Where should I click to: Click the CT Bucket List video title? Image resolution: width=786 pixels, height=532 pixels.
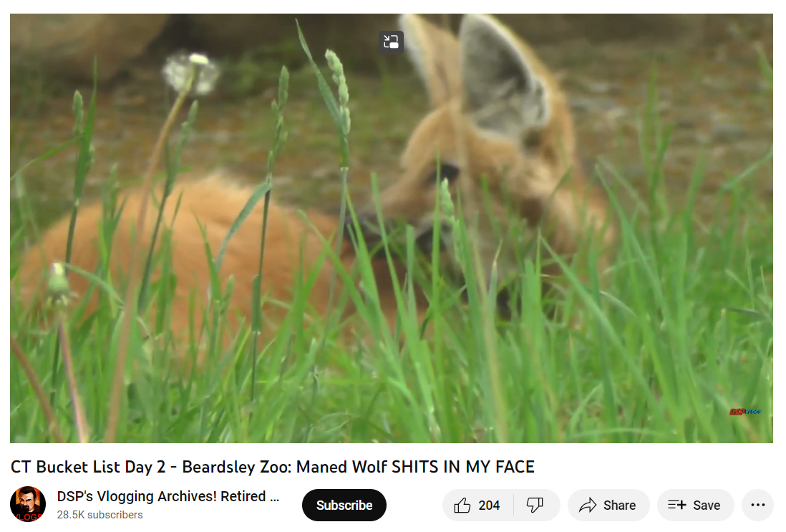click(272, 467)
